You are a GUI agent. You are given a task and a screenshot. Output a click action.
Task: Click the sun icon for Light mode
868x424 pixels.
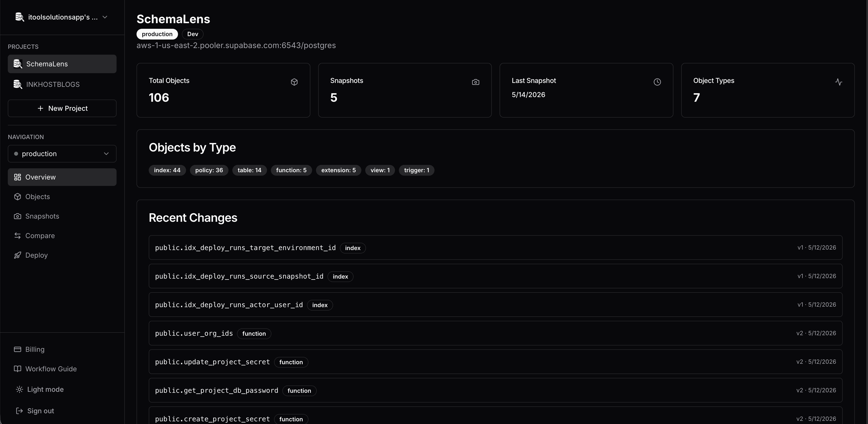[20, 389]
